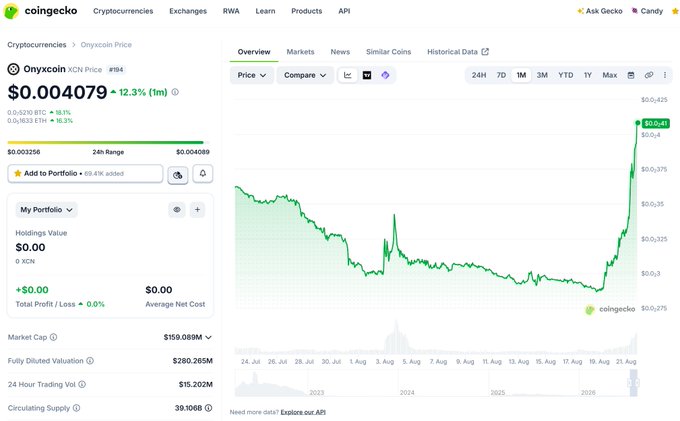Viewport: 680px width, 421px height.
Task: Open the purple gem chart icon
Action: (385, 75)
